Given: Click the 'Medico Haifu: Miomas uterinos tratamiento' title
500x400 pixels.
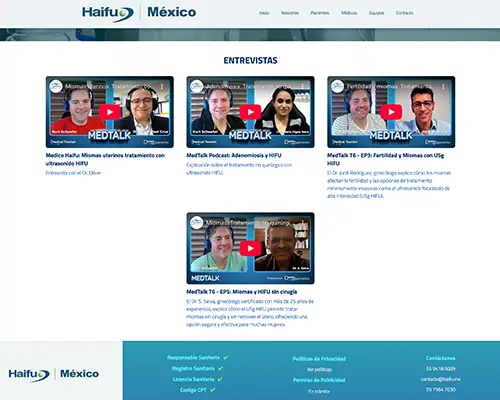Looking at the screenshot, I should click(x=105, y=159).
